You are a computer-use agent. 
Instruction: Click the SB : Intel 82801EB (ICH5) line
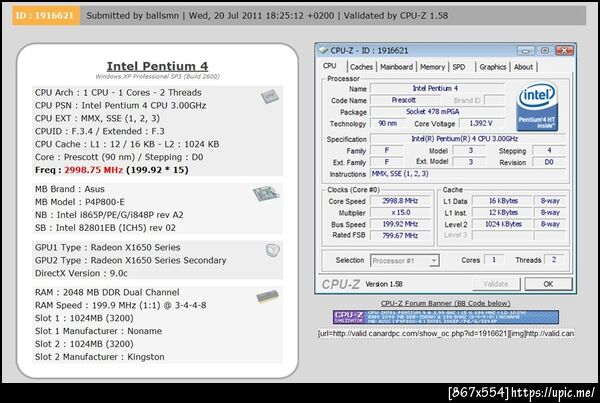[x=105, y=228]
